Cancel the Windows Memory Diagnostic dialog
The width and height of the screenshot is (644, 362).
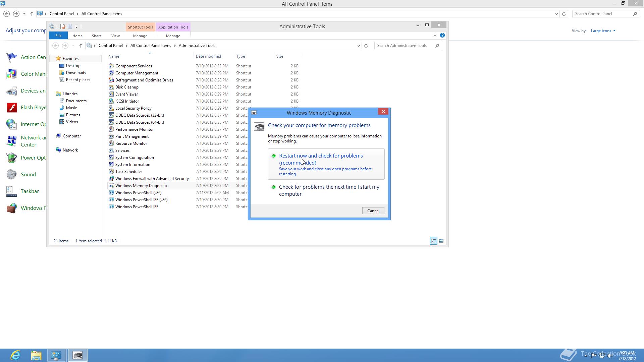373,211
